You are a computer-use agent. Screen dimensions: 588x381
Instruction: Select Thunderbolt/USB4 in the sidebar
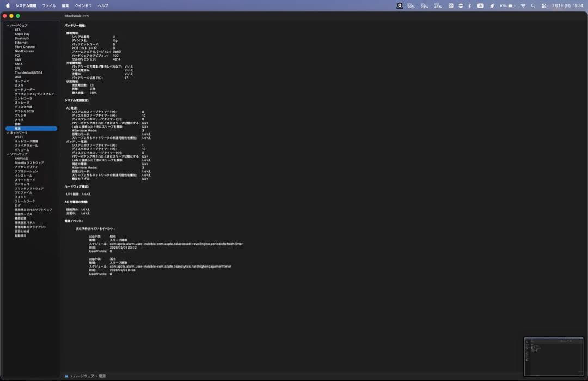coord(28,72)
